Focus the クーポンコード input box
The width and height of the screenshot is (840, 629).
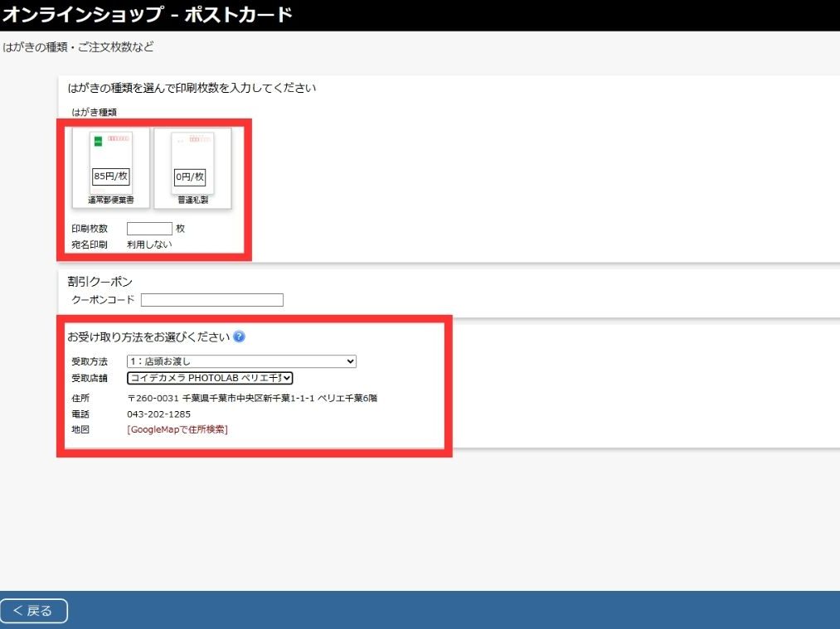tap(212, 300)
